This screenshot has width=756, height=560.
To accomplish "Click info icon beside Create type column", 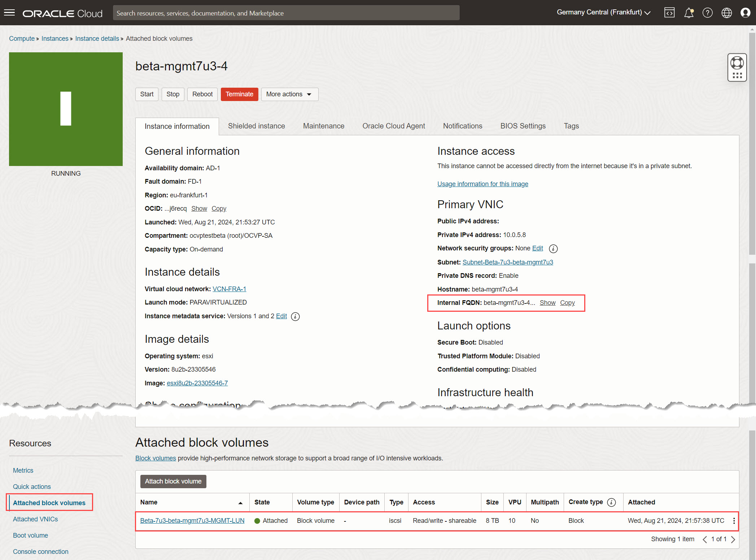I will click(x=611, y=502).
